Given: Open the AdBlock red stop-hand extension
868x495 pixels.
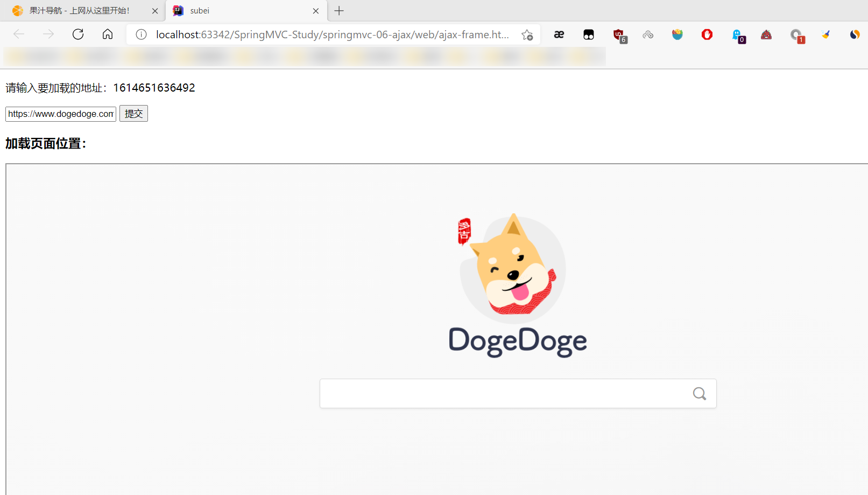Looking at the screenshot, I should pyautogui.click(x=707, y=34).
